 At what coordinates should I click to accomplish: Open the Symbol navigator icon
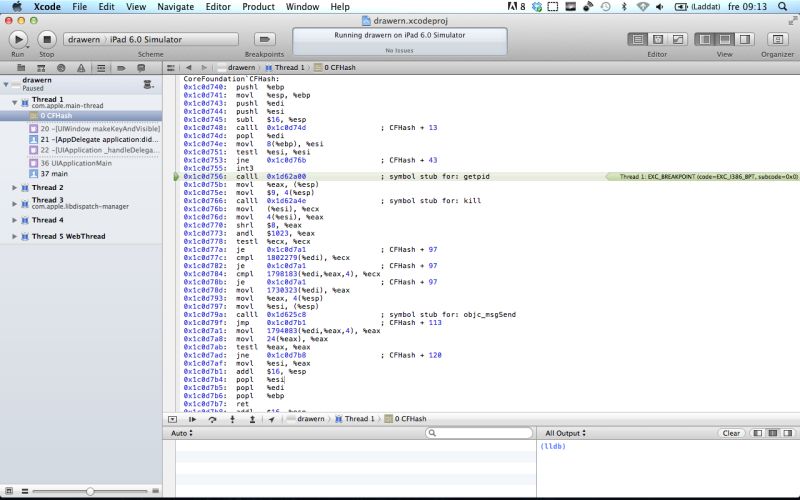[41, 68]
